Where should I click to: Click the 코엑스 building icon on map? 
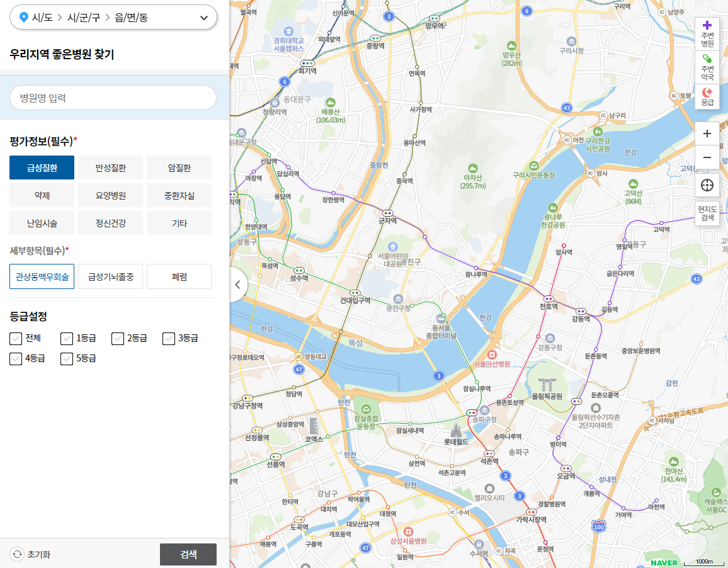(x=314, y=426)
